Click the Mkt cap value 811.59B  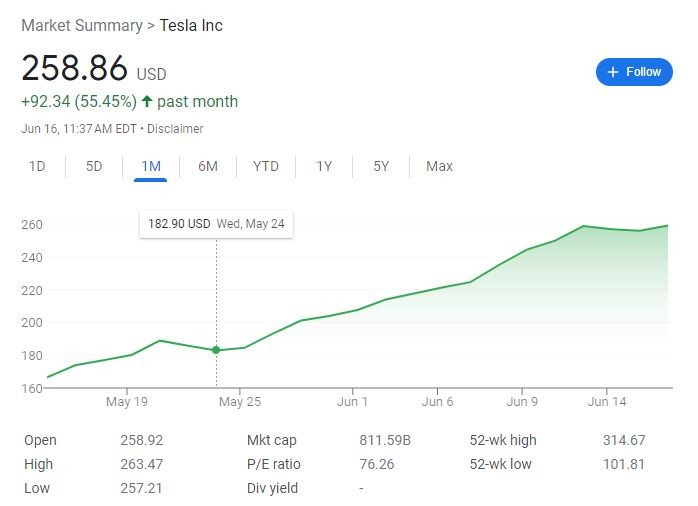coord(385,440)
